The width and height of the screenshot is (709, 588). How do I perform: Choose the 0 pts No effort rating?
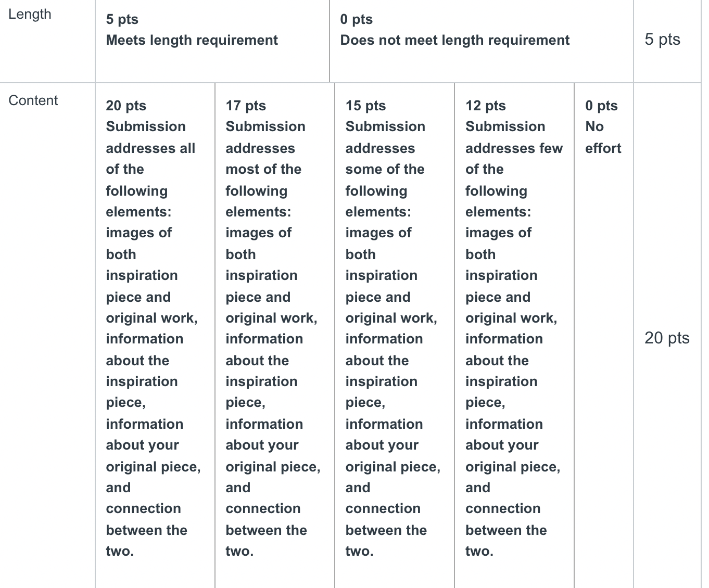click(x=604, y=336)
